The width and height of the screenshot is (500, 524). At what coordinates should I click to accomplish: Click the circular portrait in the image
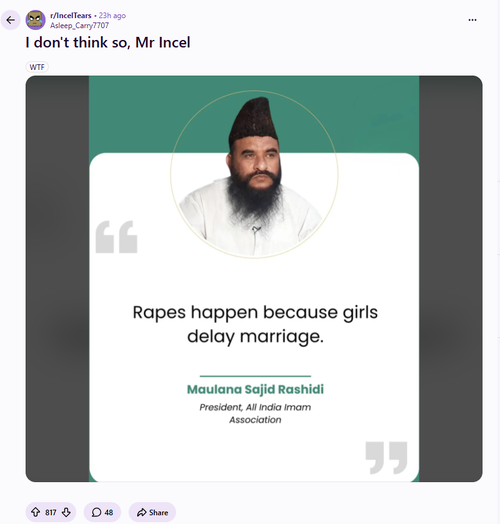point(254,174)
